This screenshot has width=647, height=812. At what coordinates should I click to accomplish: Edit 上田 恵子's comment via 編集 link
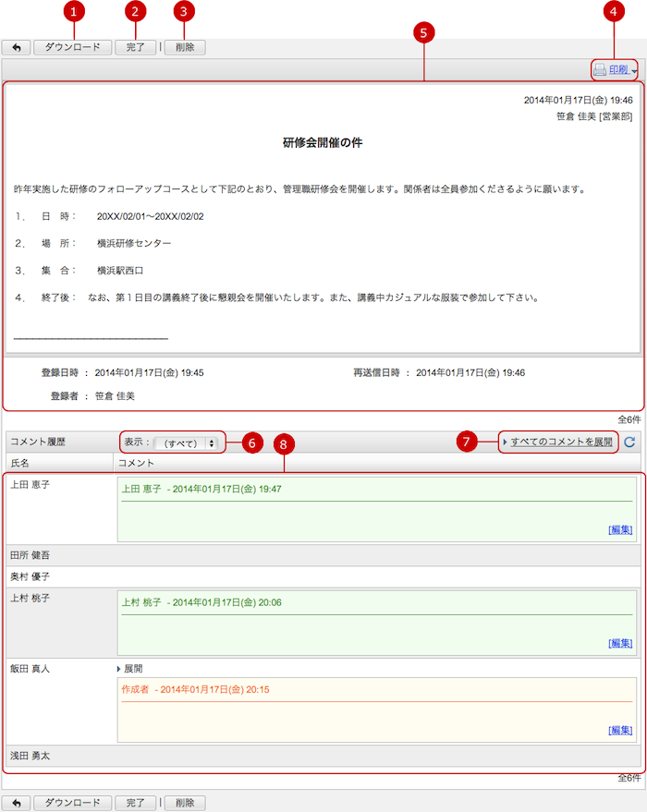click(620, 529)
